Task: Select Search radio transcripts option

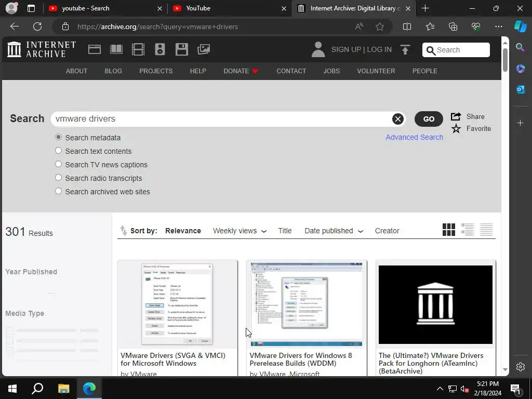Action: click(x=58, y=178)
